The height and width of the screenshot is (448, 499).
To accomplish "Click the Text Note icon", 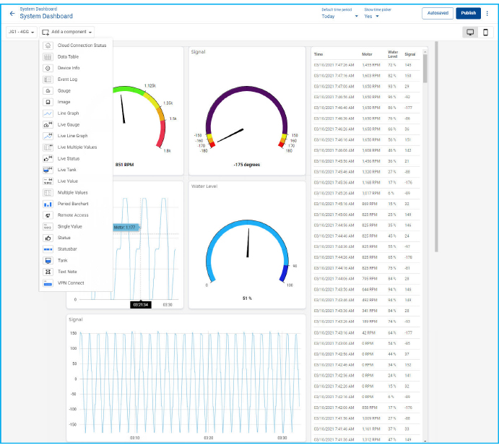I will pos(48,272).
